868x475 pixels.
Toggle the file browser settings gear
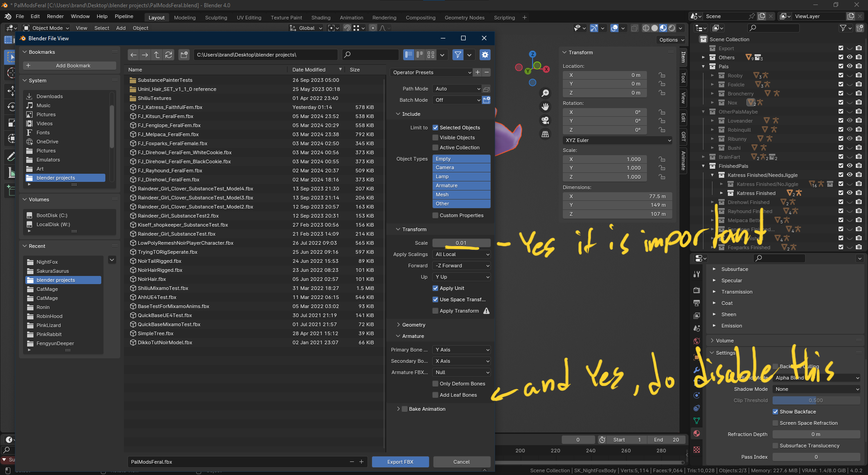tap(485, 55)
